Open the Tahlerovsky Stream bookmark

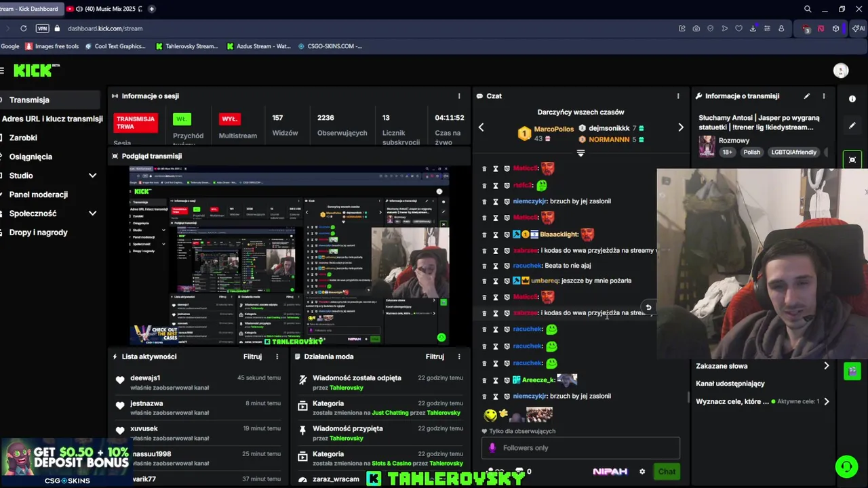[187, 46]
